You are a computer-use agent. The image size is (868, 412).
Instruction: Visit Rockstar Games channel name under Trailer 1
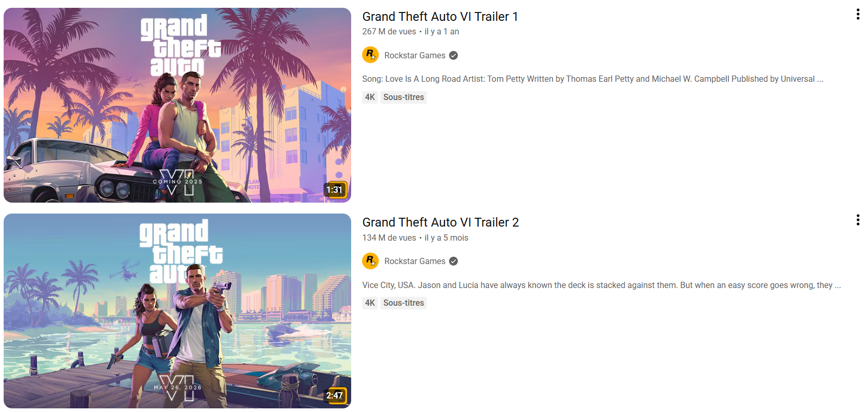click(415, 55)
